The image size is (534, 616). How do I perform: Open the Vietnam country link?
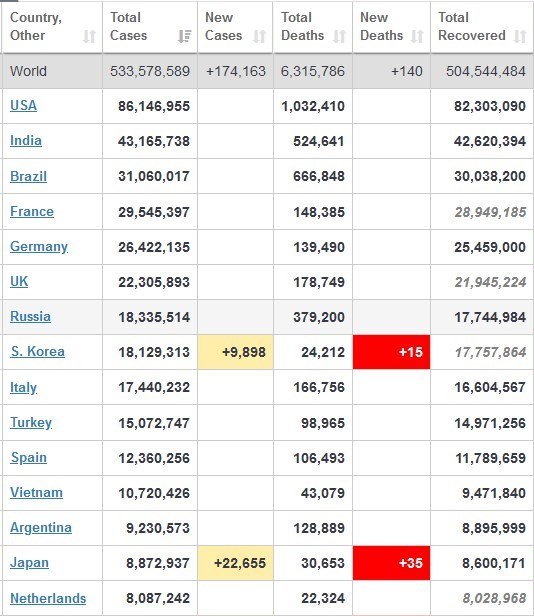pyautogui.click(x=36, y=492)
